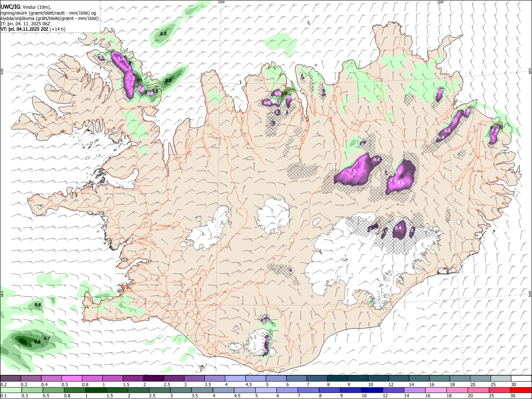Click the 0.7 rain value in the southwest sea
The height and width of the screenshot is (399, 532).
point(47,339)
